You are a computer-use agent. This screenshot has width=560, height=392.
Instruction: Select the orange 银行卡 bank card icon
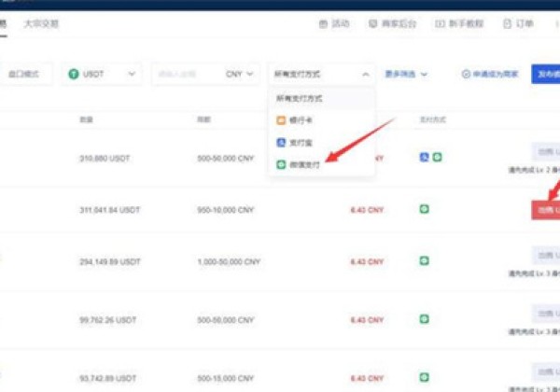(281, 120)
